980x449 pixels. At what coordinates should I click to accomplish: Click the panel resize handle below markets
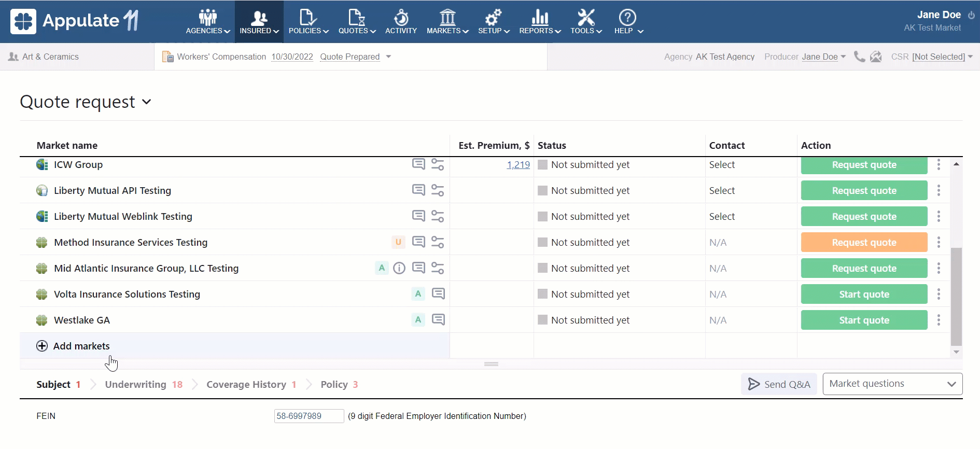coord(491,364)
